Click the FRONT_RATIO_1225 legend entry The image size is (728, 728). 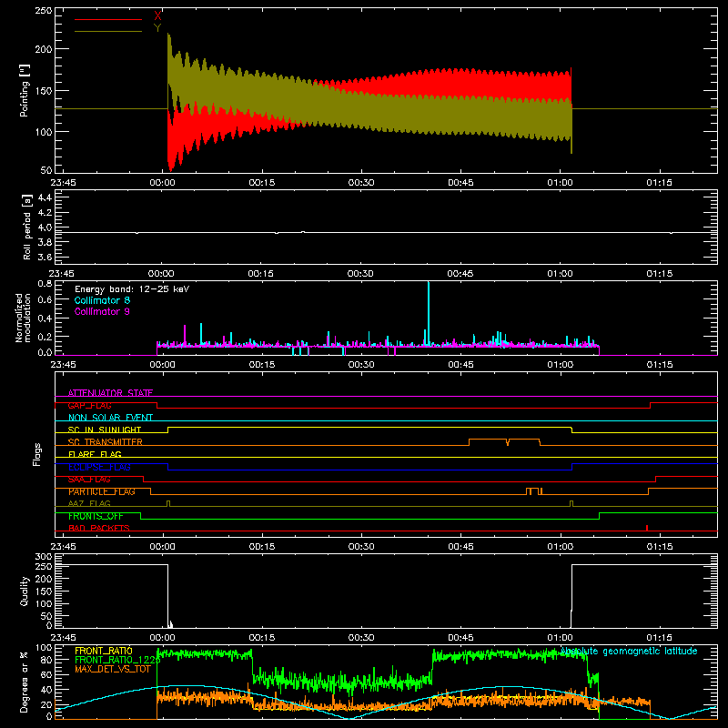pyautogui.click(x=117, y=660)
